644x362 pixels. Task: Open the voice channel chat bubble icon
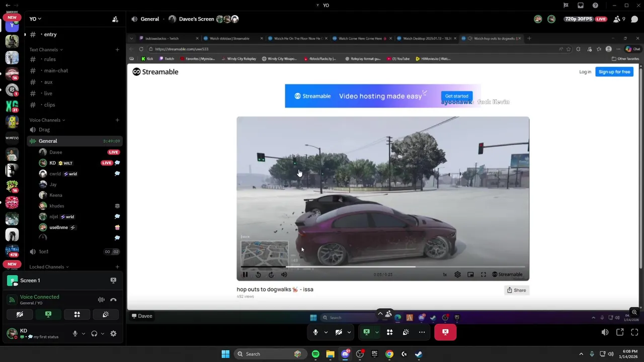coord(634,19)
